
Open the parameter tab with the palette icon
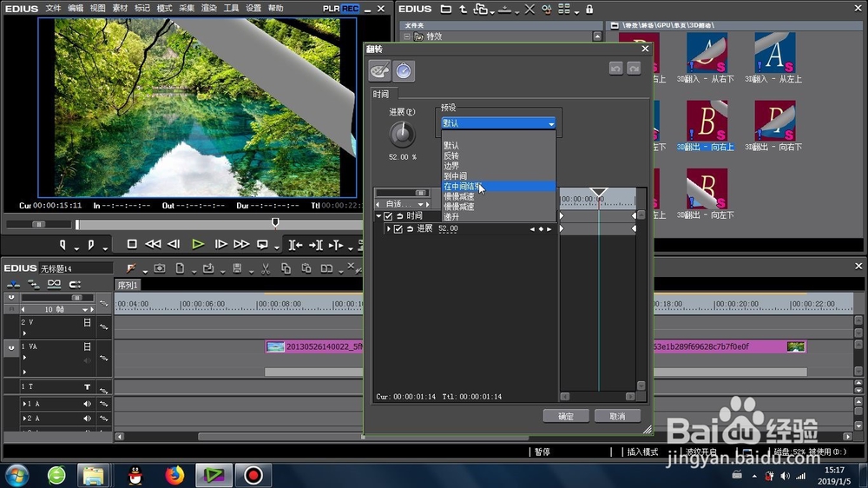[380, 71]
